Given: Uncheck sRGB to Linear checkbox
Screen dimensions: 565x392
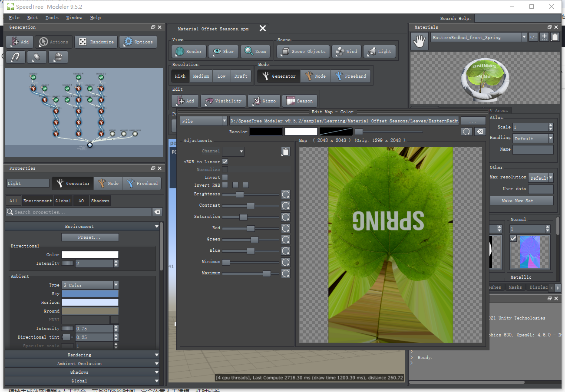Looking at the screenshot, I should click(x=225, y=161).
